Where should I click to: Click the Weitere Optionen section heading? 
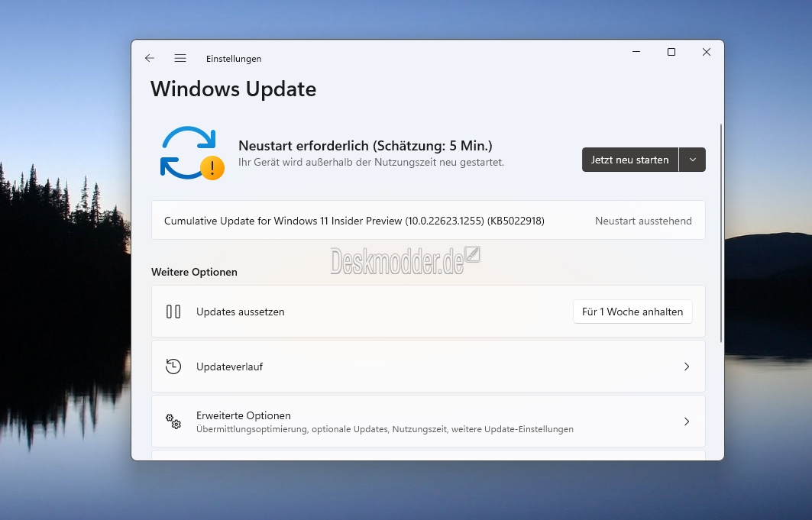(x=194, y=272)
